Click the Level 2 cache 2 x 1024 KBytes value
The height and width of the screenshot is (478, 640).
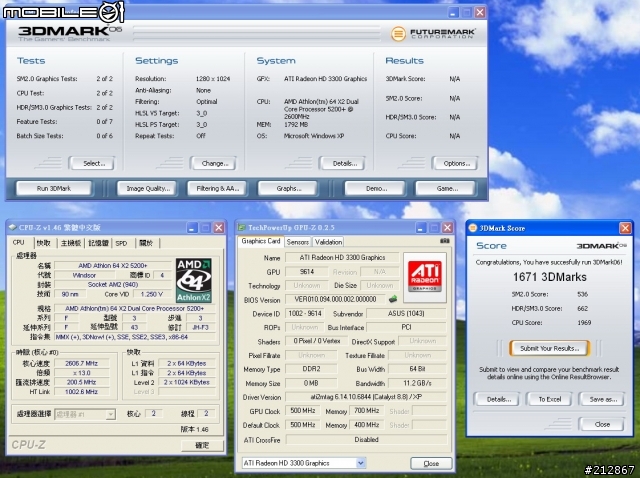(x=187, y=382)
